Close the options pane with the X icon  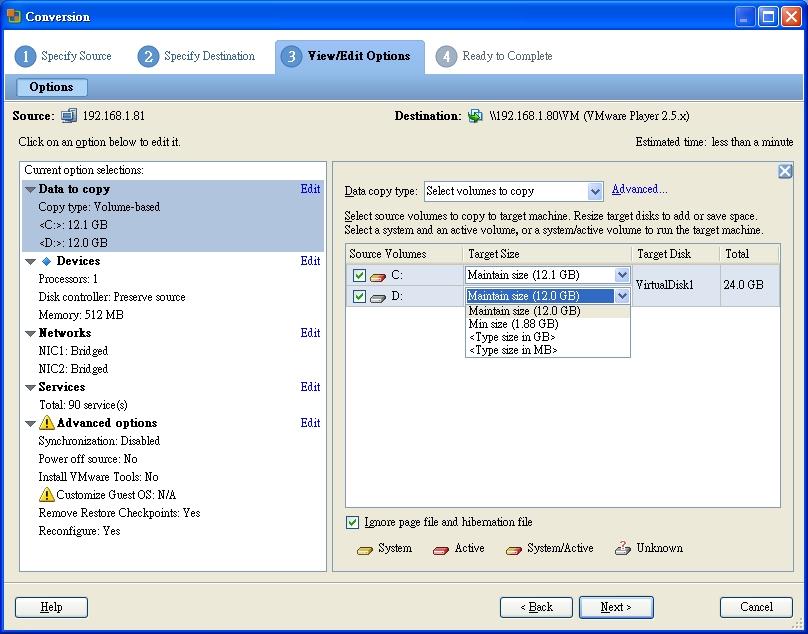pyautogui.click(x=785, y=171)
